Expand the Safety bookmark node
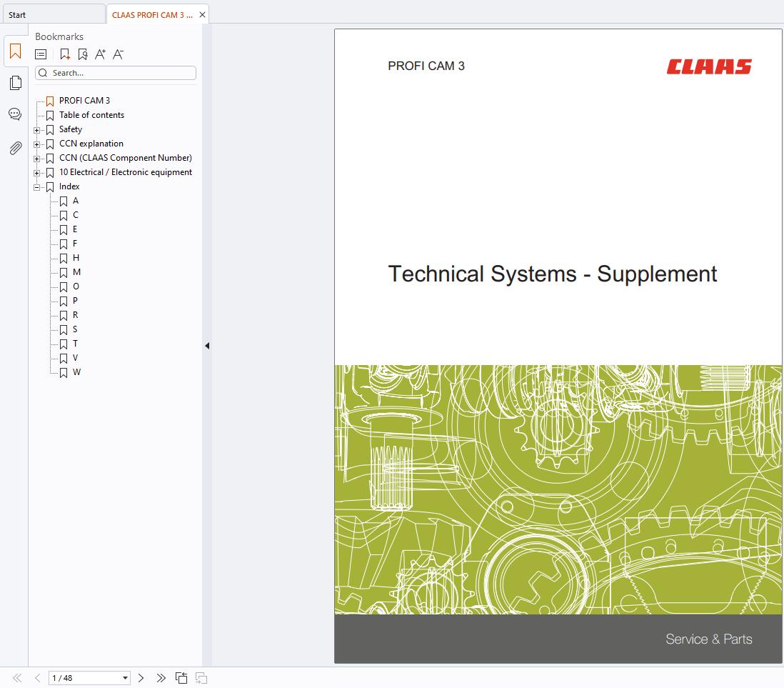 37,130
